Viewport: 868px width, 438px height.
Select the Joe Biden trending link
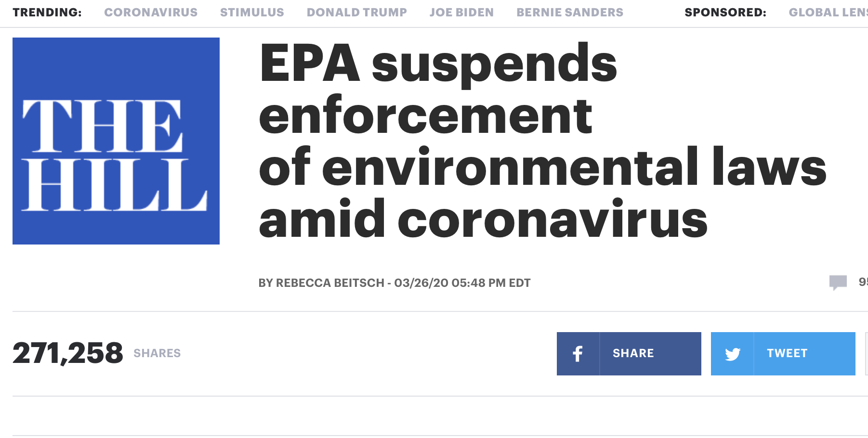pos(461,13)
